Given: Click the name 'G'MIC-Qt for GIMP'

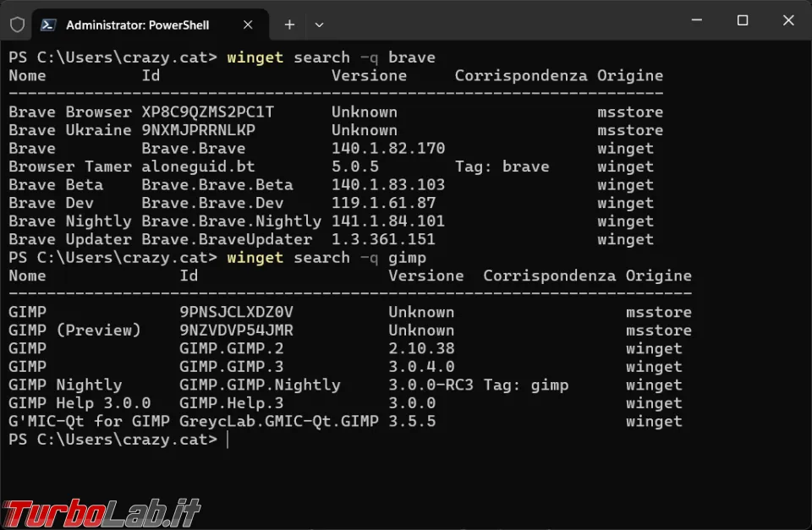Looking at the screenshot, I should [x=89, y=421].
